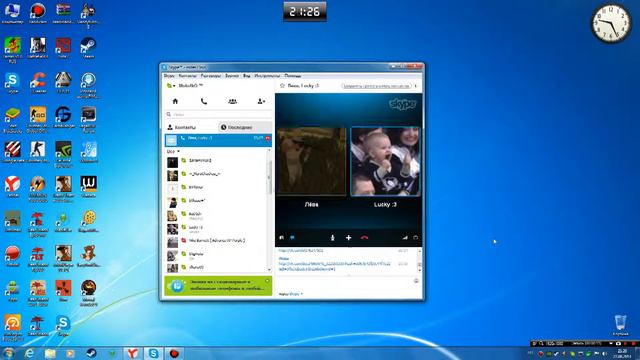
Task: Launch Yandex browser shortcut on the desktop
Action: 12,187
